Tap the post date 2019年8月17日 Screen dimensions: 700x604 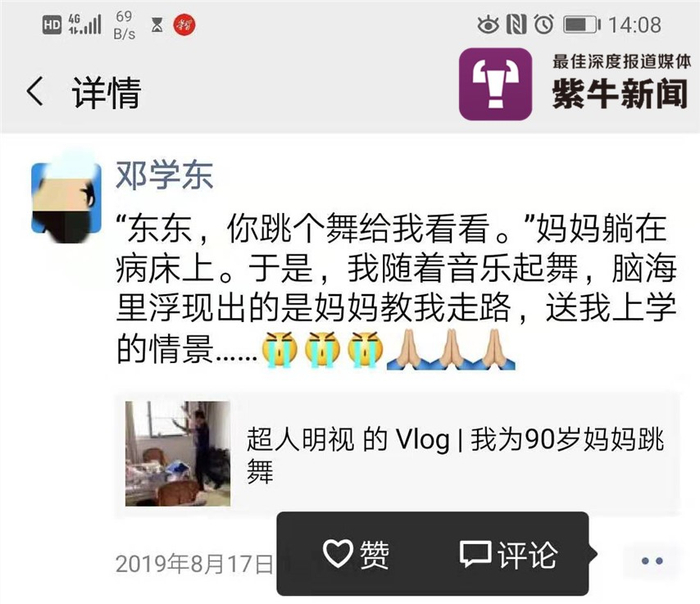(x=194, y=563)
